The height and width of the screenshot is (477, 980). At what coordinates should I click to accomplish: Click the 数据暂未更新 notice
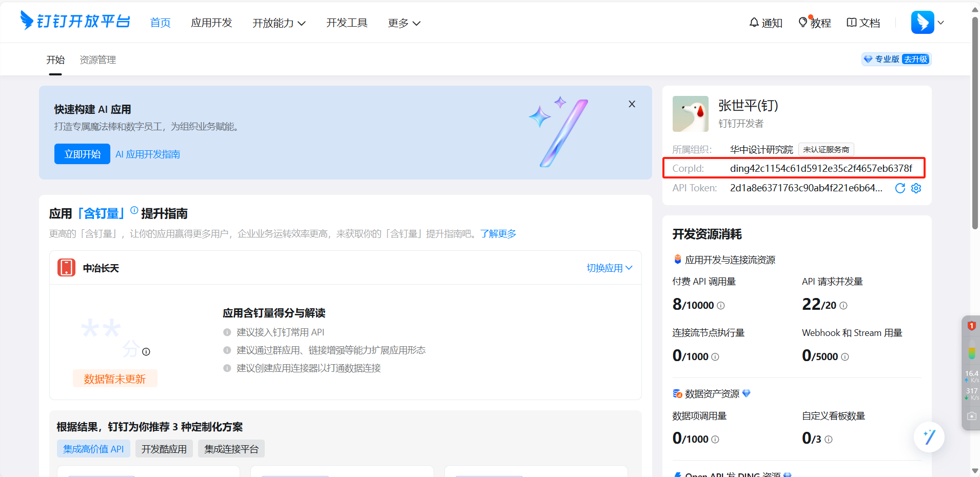pyautogui.click(x=115, y=379)
